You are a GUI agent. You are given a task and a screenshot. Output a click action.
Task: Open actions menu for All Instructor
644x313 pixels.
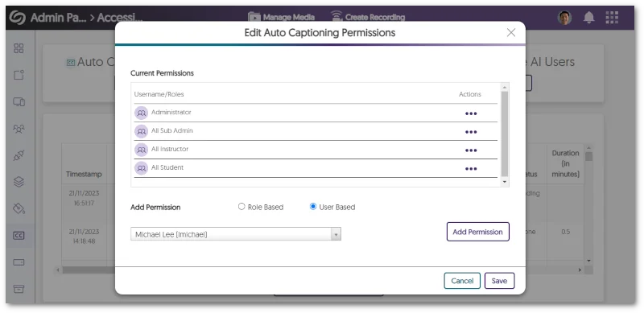471,150
